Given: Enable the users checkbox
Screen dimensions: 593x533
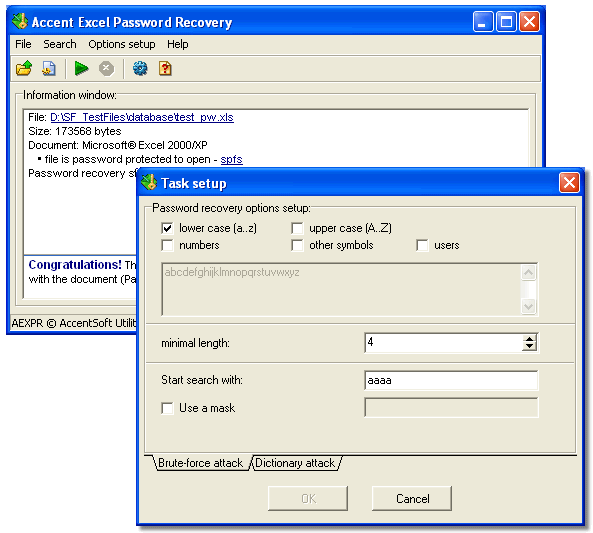Looking at the screenshot, I should click(x=422, y=245).
